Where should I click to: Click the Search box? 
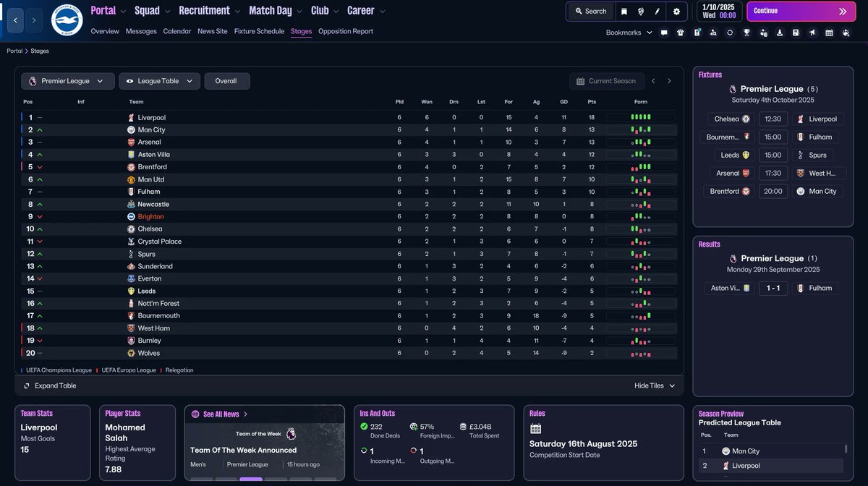[x=590, y=11]
